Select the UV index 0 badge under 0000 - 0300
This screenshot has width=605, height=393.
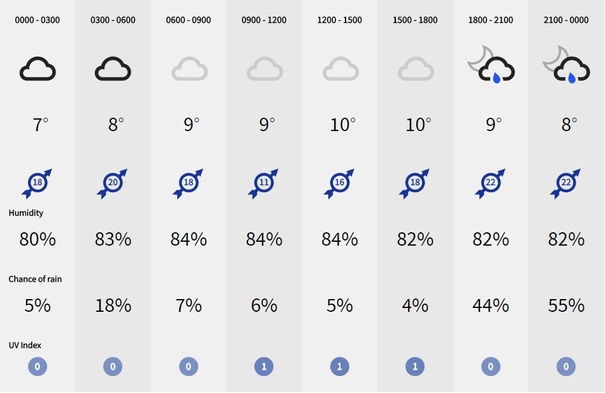(37, 366)
